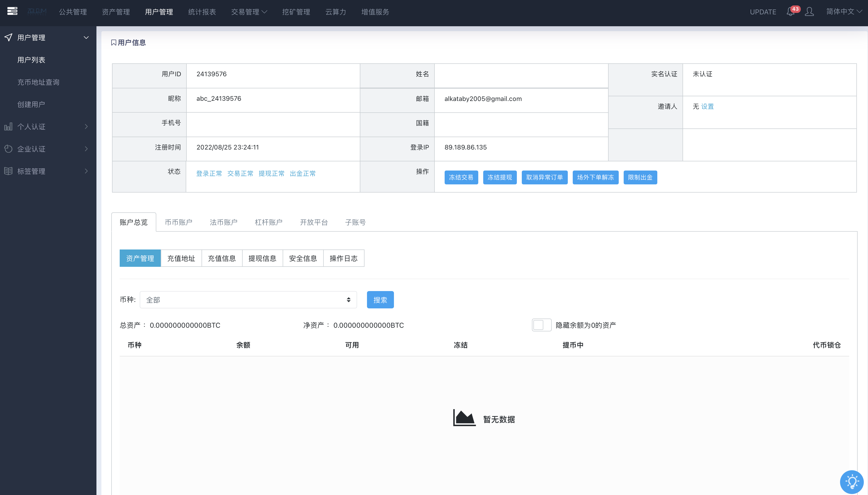Viewport: 868px width, 495px height.
Task: Click the 场外下单解冻 button
Action: click(596, 177)
